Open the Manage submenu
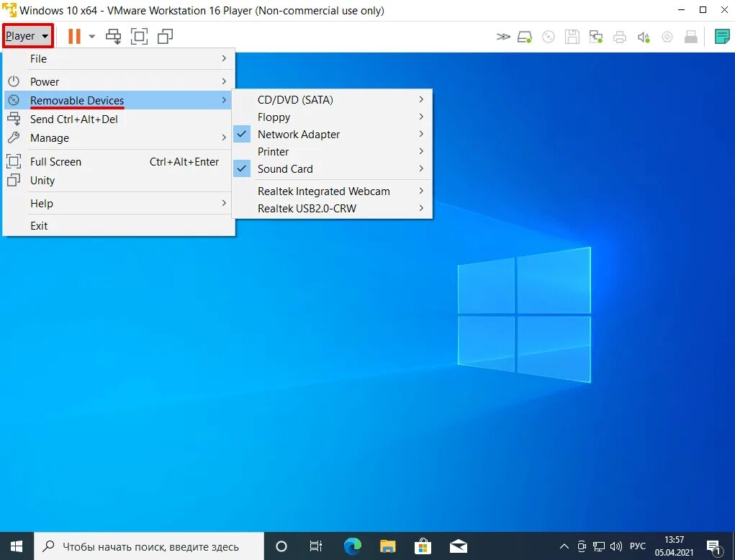Screen dimensions: 735x560 tap(118, 137)
